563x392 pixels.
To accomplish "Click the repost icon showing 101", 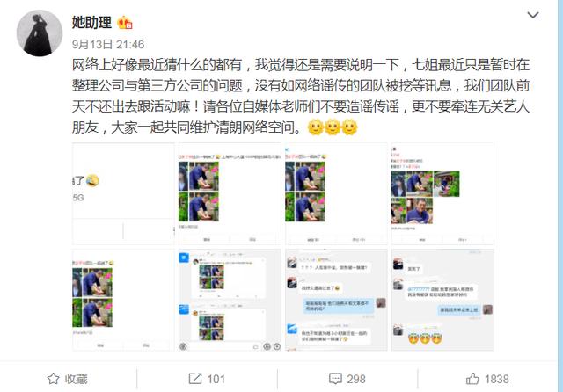I will pyautogui.click(x=195, y=379).
